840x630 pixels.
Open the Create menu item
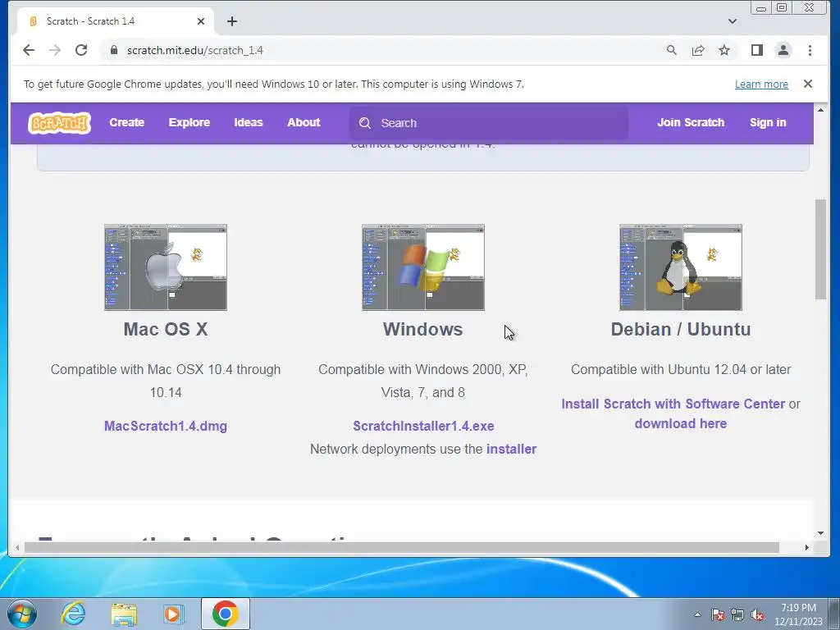coord(127,123)
